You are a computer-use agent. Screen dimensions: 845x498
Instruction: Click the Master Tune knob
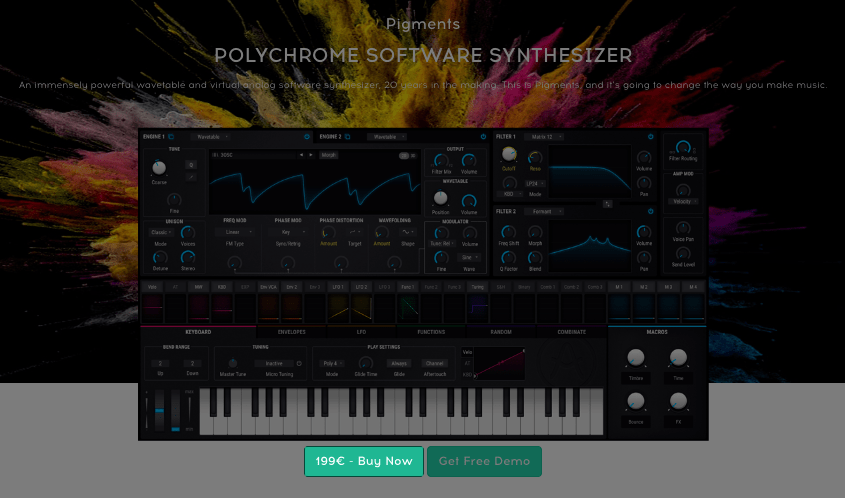click(x=232, y=363)
